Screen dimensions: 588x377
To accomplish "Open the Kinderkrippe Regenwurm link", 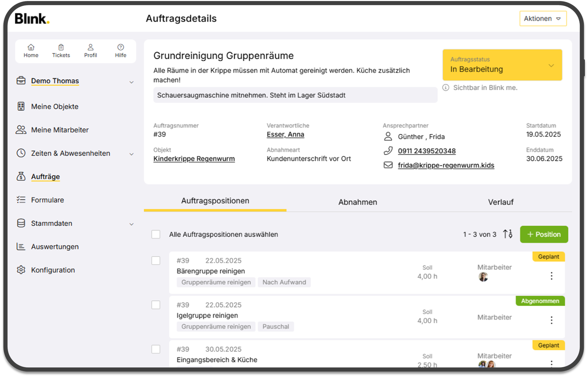I will (194, 159).
